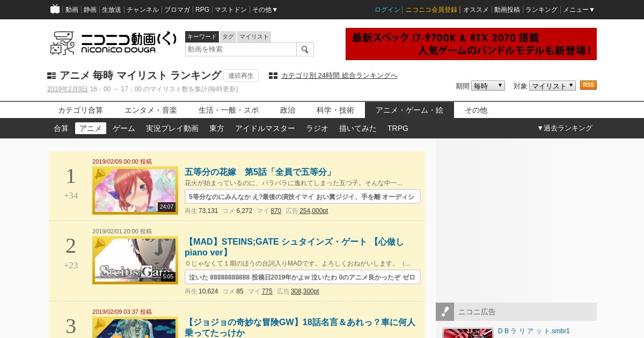Screen dimensions: 644x338
Task: Open RPG in top navigation
Action: coord(202,10)
